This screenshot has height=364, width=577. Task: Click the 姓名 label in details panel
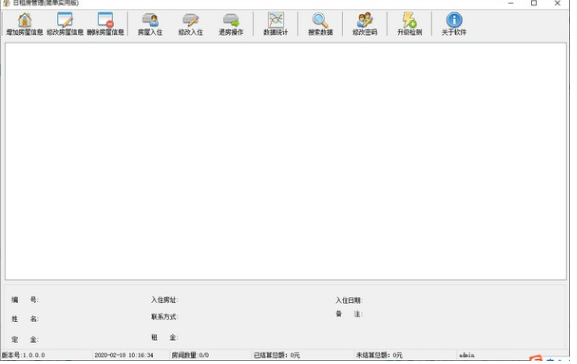pyautogui.click(x=25, y=319)
